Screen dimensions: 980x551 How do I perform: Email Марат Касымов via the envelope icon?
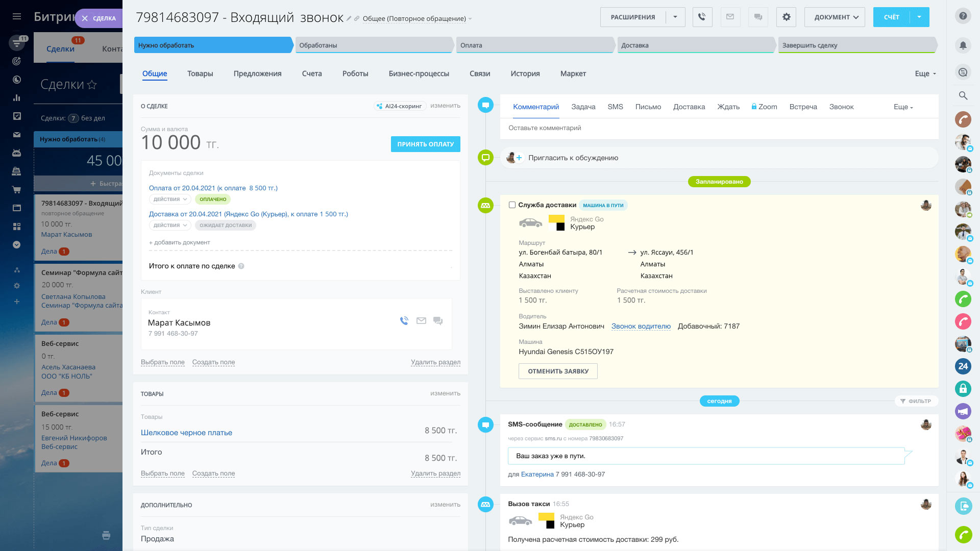coord(421,320)
